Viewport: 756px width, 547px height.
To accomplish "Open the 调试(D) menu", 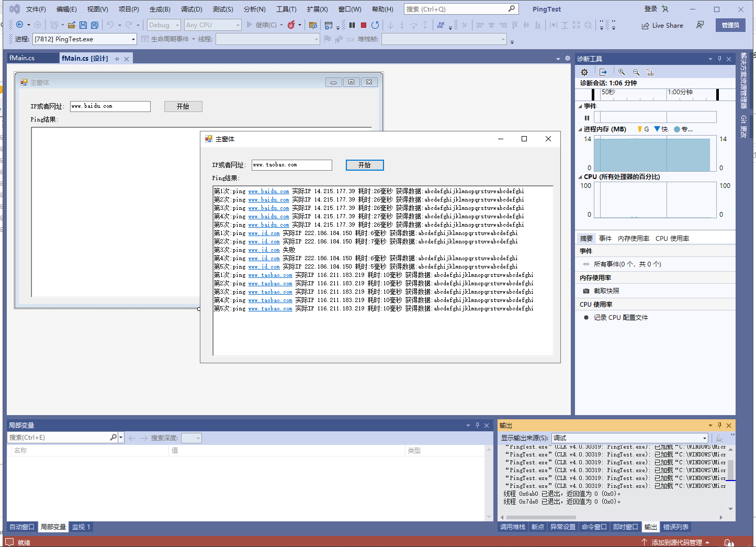I will [191, 9].
